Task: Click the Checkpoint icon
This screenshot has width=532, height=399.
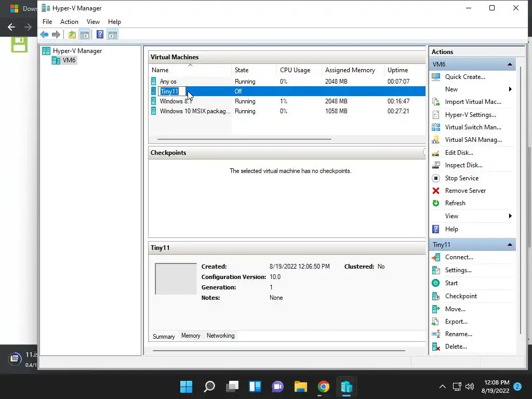Action: [436, 296]
